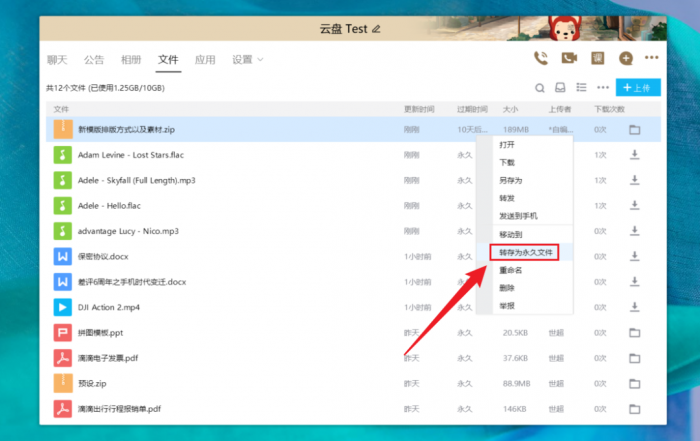This screenshot has height=441, width=700.
Task: Switch to the 聊天 tab
Action: click(57, 60)
